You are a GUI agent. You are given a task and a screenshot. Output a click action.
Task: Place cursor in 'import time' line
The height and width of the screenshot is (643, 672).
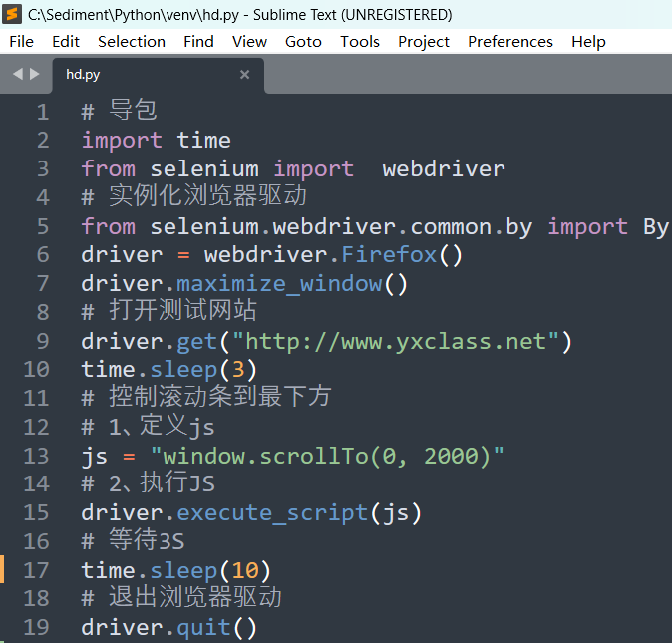(156, 141)
